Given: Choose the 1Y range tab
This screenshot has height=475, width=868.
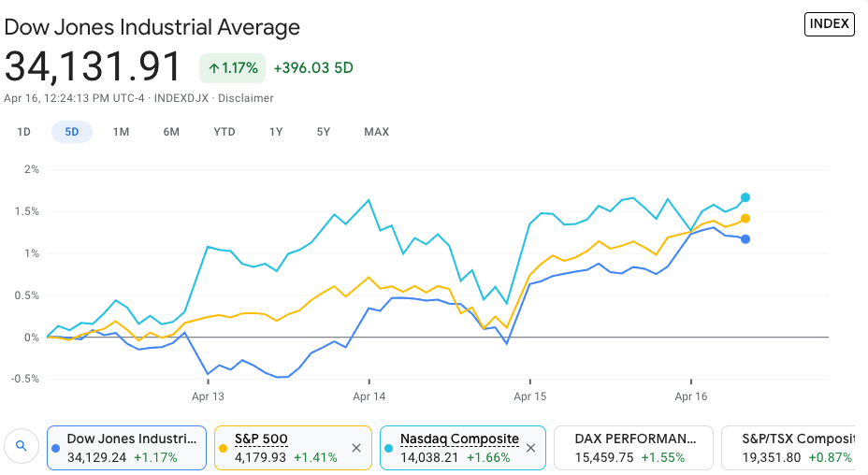Looking at the screenshot, I should pyautogui.click(x=276, y=132).
